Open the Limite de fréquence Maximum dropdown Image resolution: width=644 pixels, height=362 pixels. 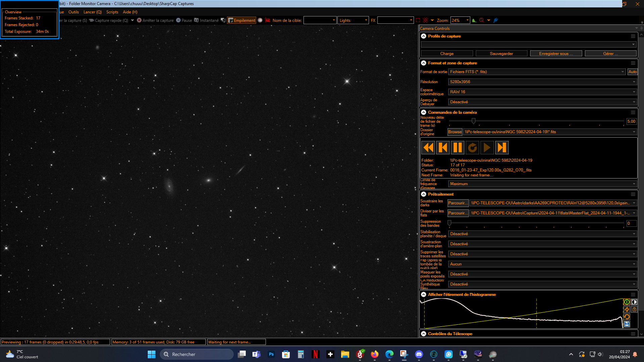click(x=543, y=184)
